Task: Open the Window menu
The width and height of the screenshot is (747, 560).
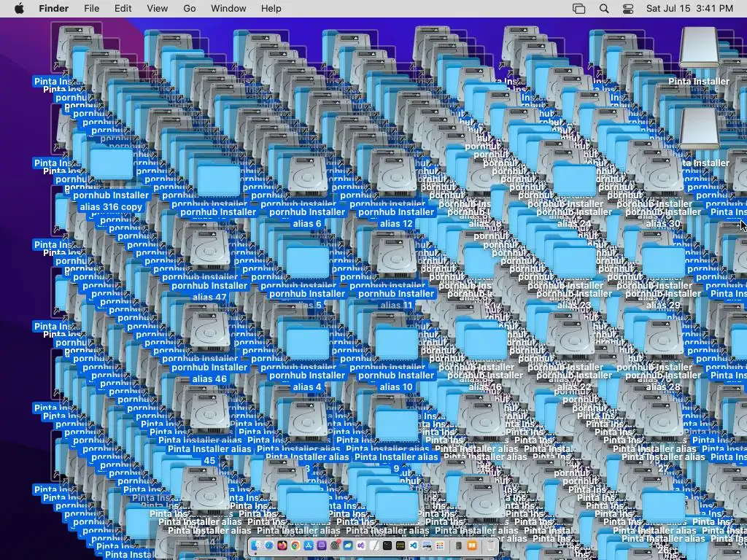Action: tap(228, 9)
